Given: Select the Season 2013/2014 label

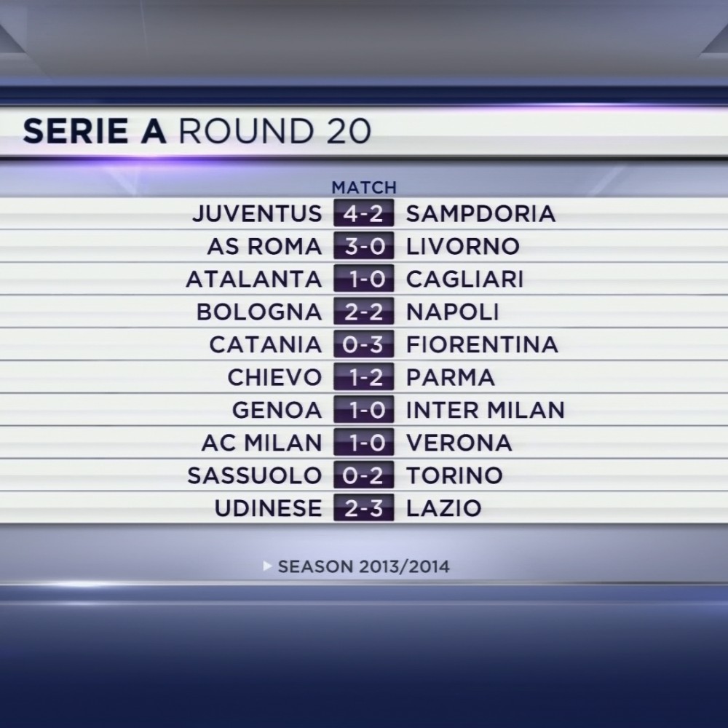Looking at the screenshot, I should click(x=363, y=567).
